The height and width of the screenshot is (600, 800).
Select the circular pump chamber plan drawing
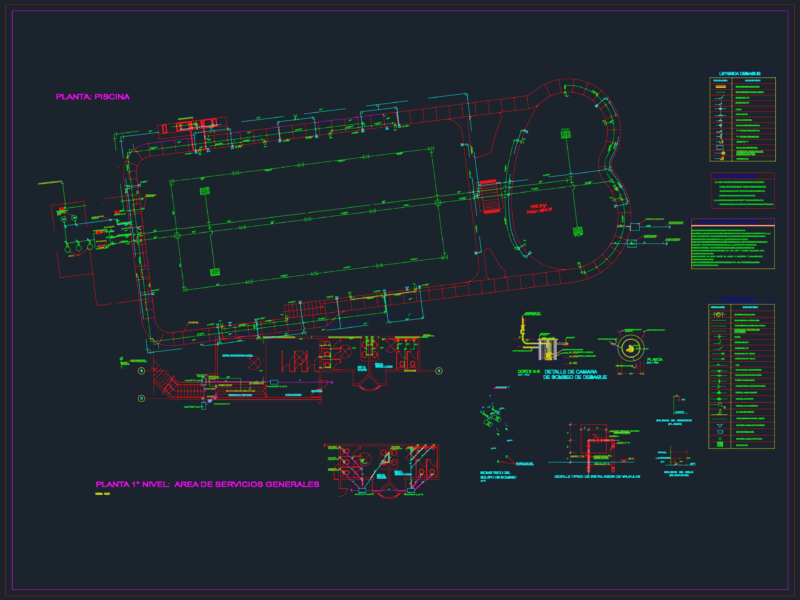[630, 348]
